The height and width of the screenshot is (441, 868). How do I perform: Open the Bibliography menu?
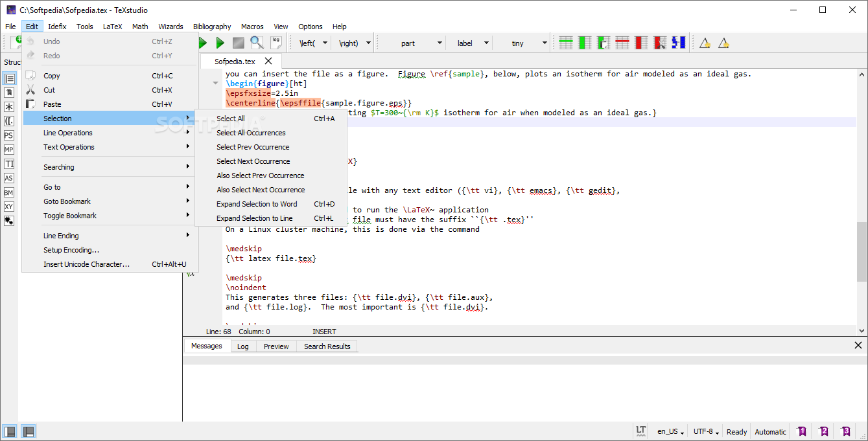pyautogui.click(x=212, y=27)
